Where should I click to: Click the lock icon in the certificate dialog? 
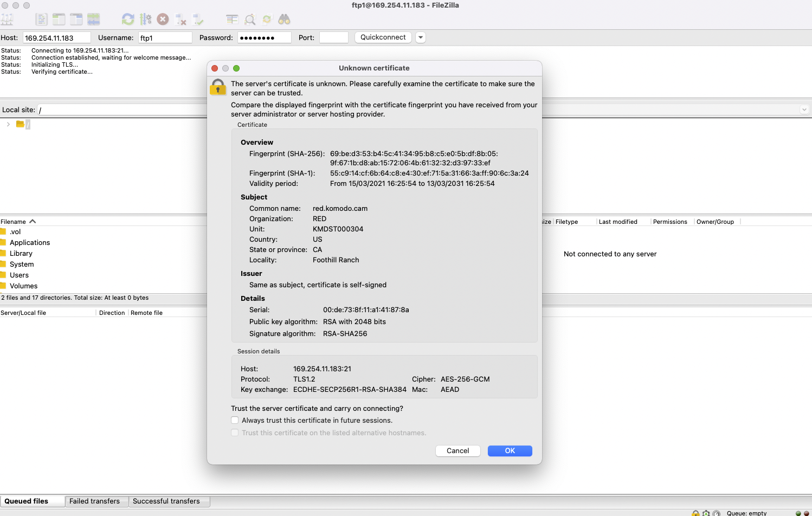[x=218, y=87]
